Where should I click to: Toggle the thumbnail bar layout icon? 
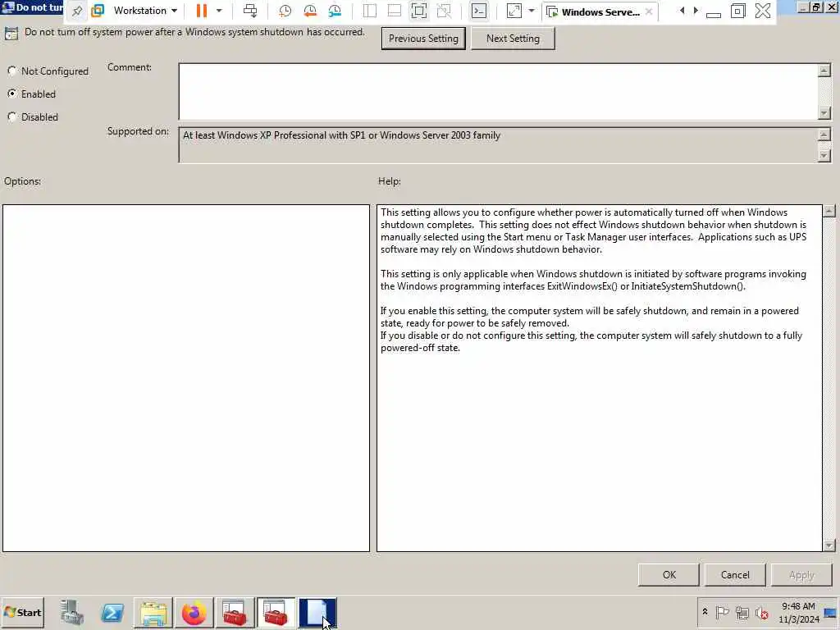[x=395, y=11]
